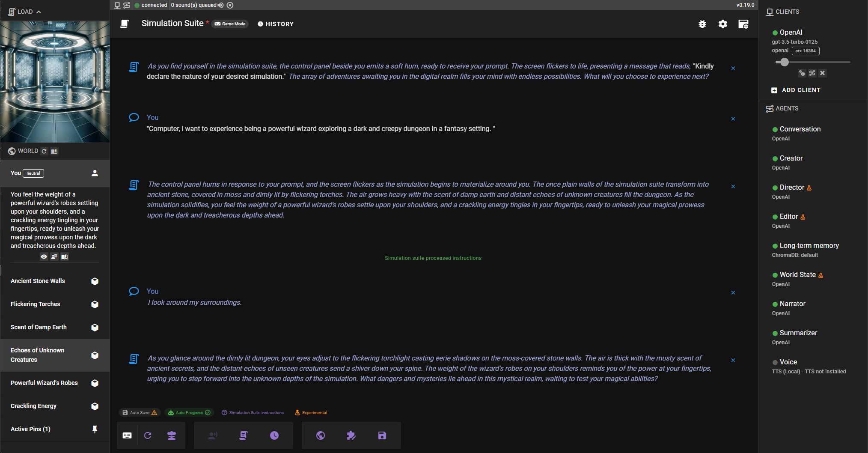Toggle Auto Save at the bottom
The image size is (868, 453).
click(x=140, y=412)
